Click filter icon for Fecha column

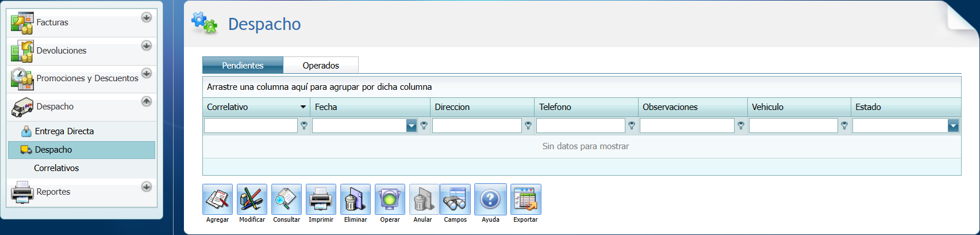point(424,126)
